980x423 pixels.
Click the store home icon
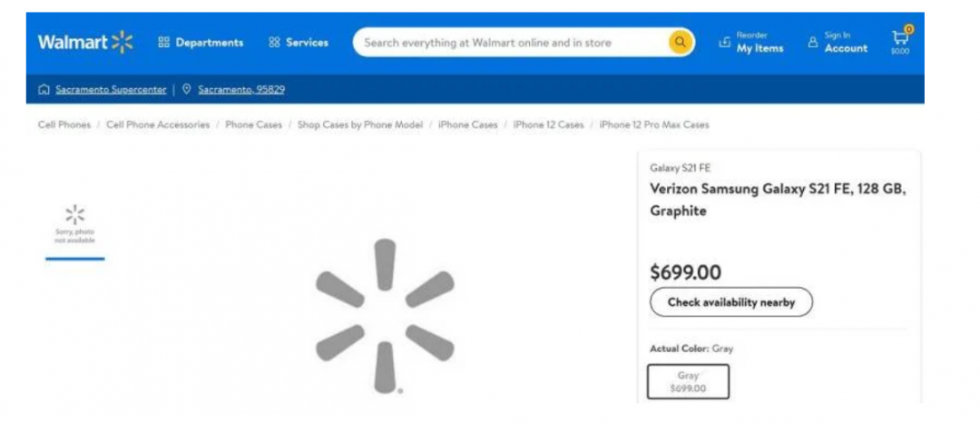tap(44, 89)
